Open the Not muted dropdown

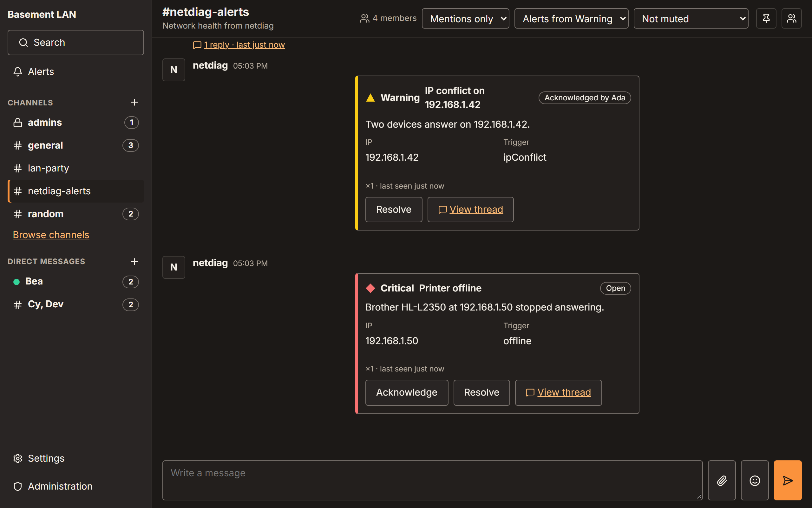tap(691, 18)
